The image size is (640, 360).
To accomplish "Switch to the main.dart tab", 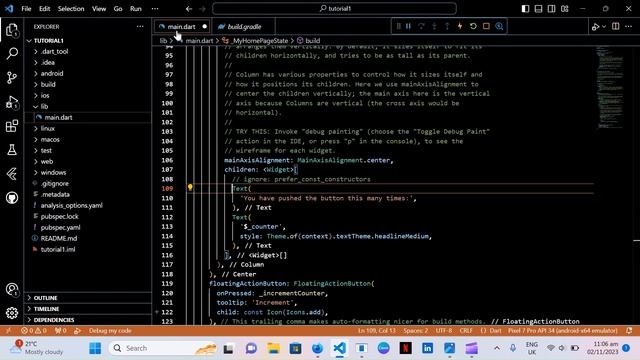I will point(181,27).
